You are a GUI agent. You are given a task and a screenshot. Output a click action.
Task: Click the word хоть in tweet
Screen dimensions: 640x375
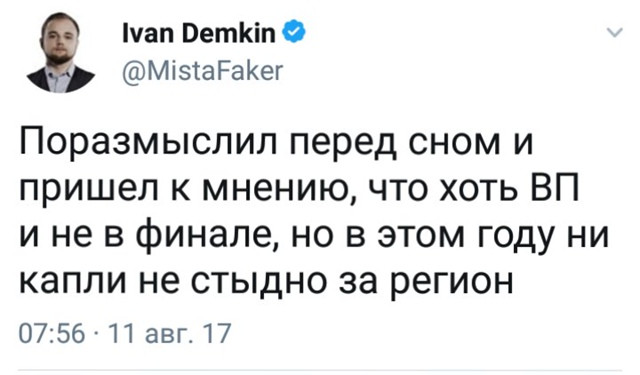click(x=474, y=190)
